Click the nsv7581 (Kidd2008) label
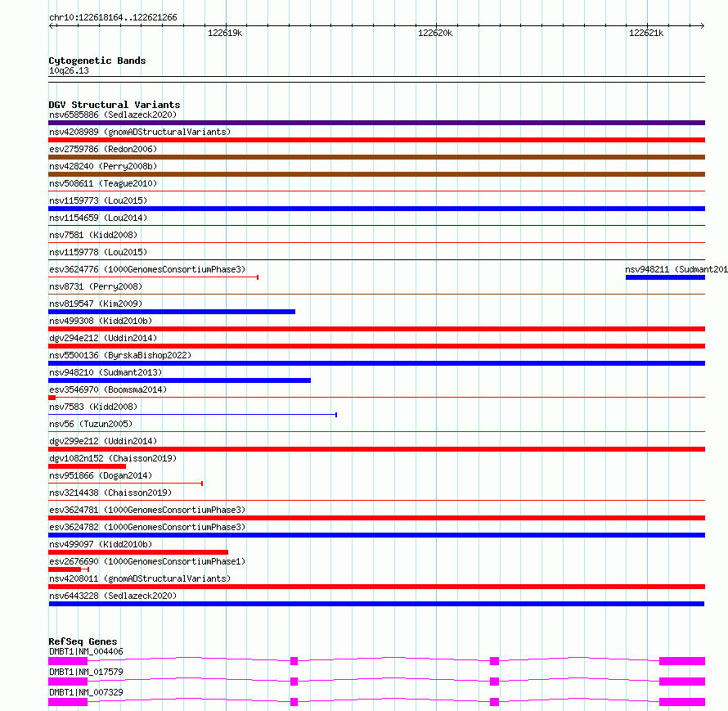The width and height of the screenshot is (728, 711). [x=93, y=235]
